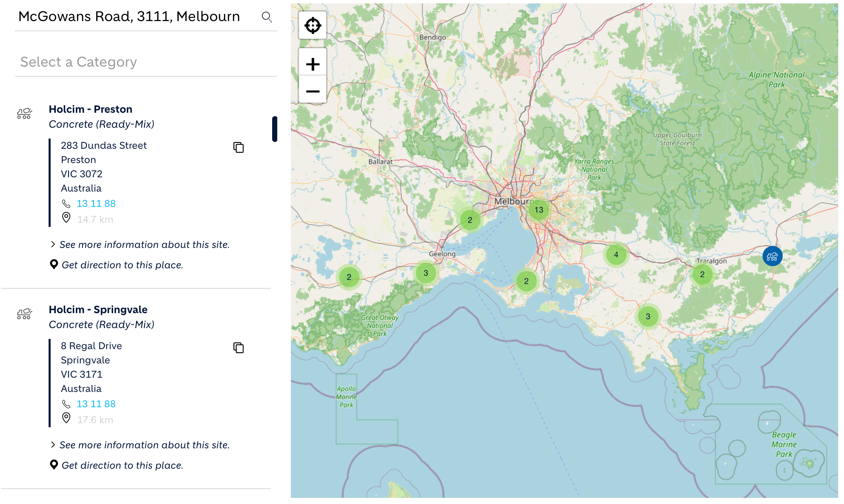Click the search magnifier icon
Image resolution: width=844 pixels, height=504 pixels.
[267, 17]
